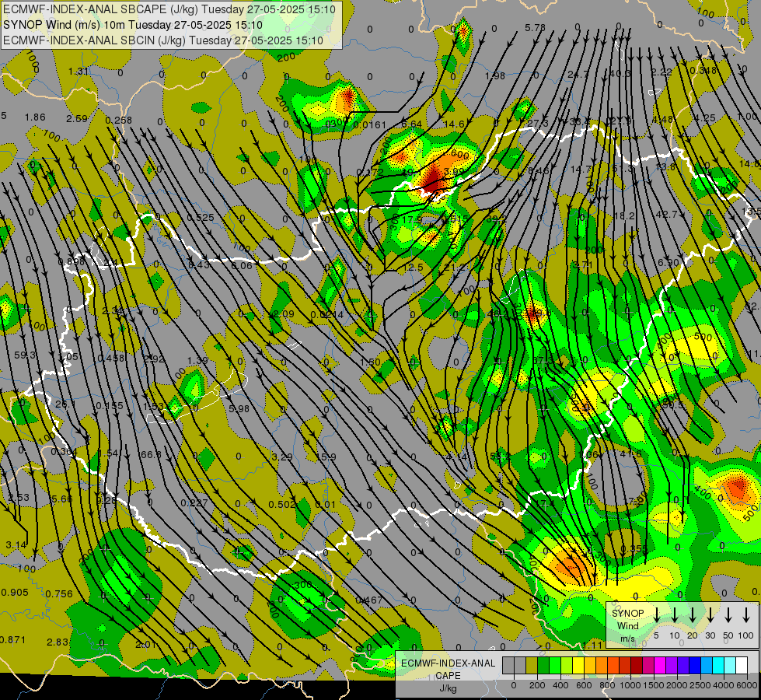The width and height of the screenshot is (761, 700).
Task: Click the 0.258 value on the map
Action: pos(118,120)
